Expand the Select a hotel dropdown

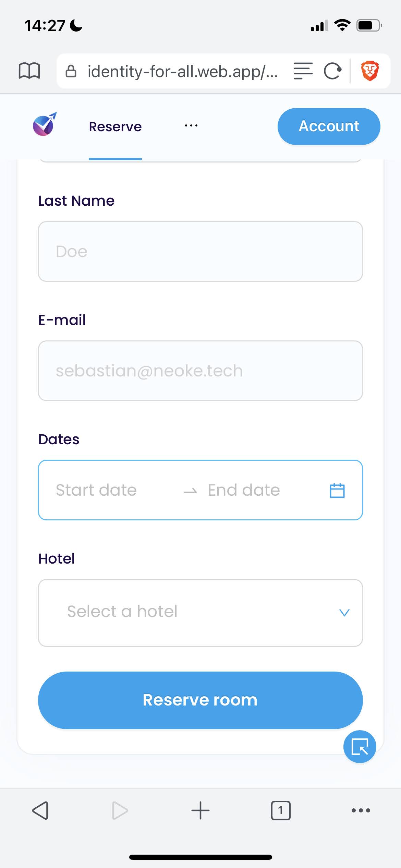[x=200, y=613]
